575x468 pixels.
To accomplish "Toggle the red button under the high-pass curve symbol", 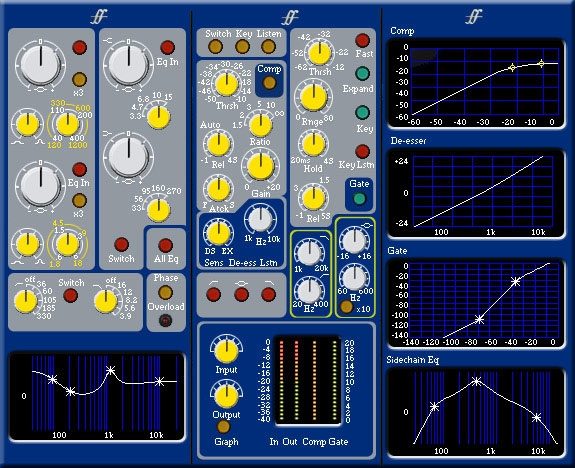I will [x=214, y=295].
